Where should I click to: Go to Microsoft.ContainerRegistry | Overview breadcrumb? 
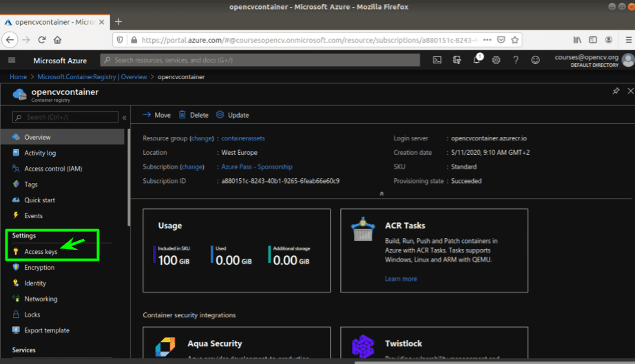click(x=92, y=77)
